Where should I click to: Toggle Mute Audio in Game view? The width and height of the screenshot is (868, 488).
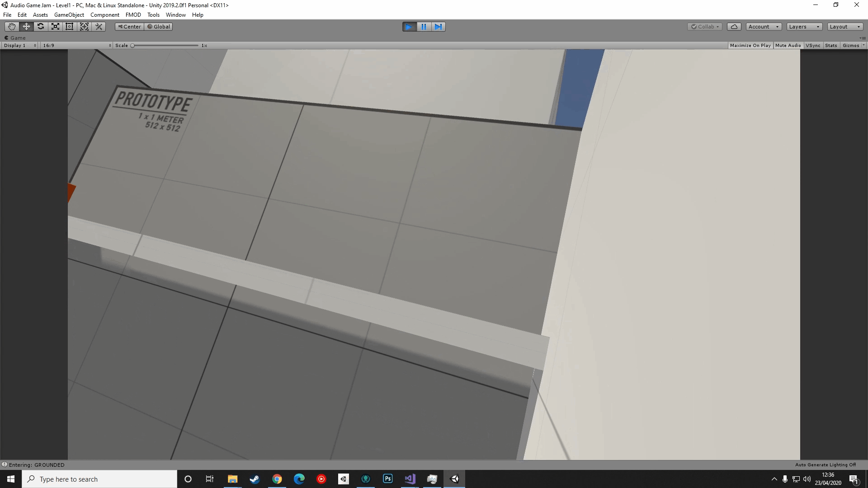[788, 45]
